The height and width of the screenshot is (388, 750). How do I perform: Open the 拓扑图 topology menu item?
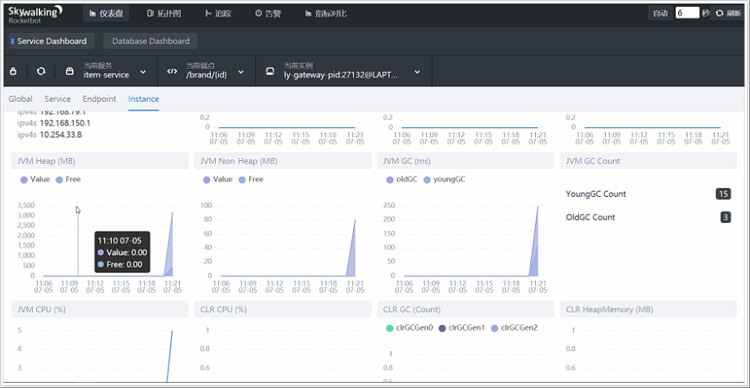click(164, 13)
